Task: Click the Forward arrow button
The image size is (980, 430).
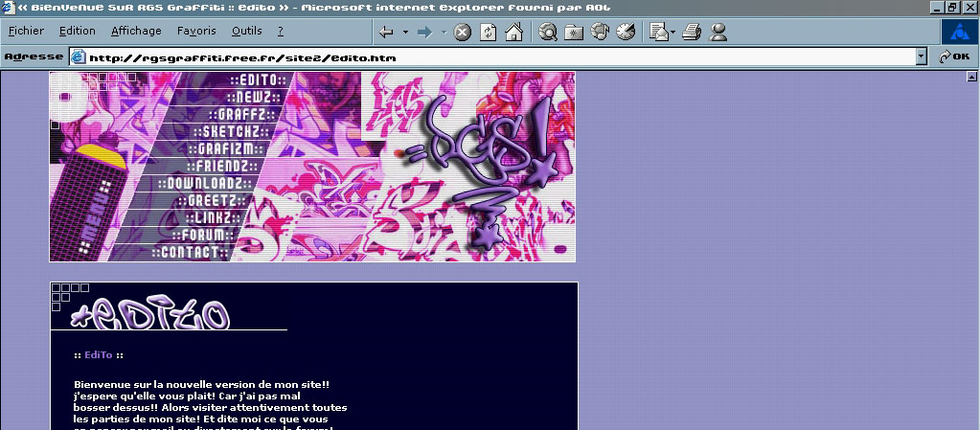Action: click(425, 32)
